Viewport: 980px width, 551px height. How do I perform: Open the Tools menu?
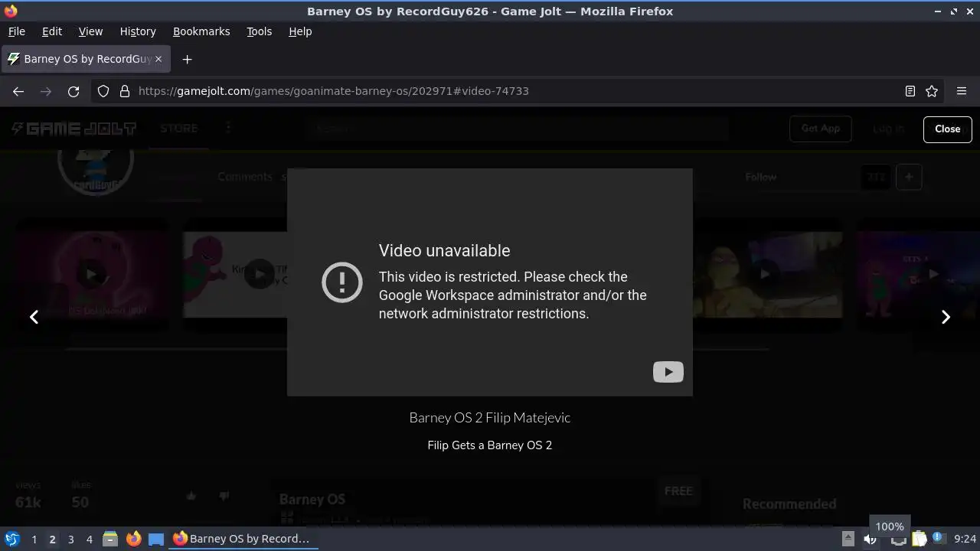(x=259, y=31)
